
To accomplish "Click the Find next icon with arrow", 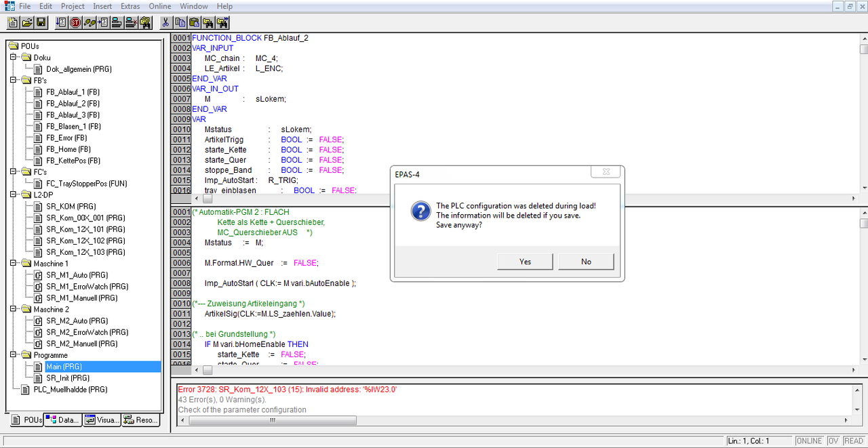I will point(222,22).
